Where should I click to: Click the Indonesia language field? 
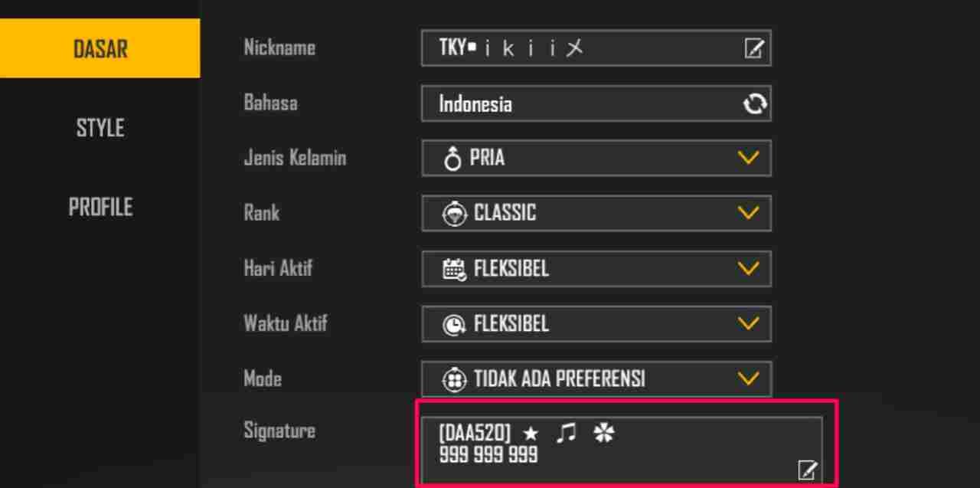pyautogui.click(x=596, y=103)
